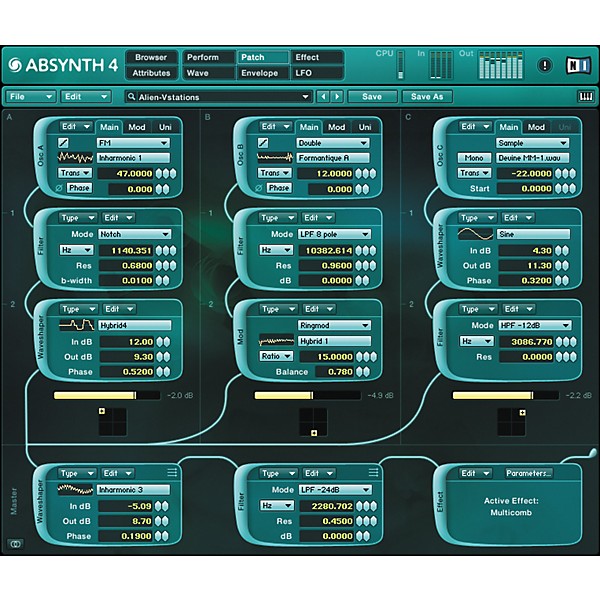This screenshot has width=600, height=600.
Task: Open Osc A FM type dropdown
Action: 133,143
